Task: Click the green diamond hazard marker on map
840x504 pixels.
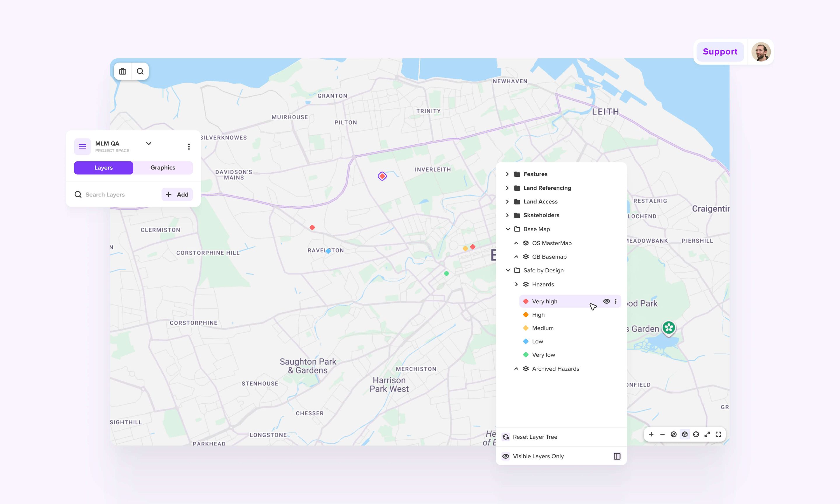Action: pyautogui.click(x=447, y=273)
